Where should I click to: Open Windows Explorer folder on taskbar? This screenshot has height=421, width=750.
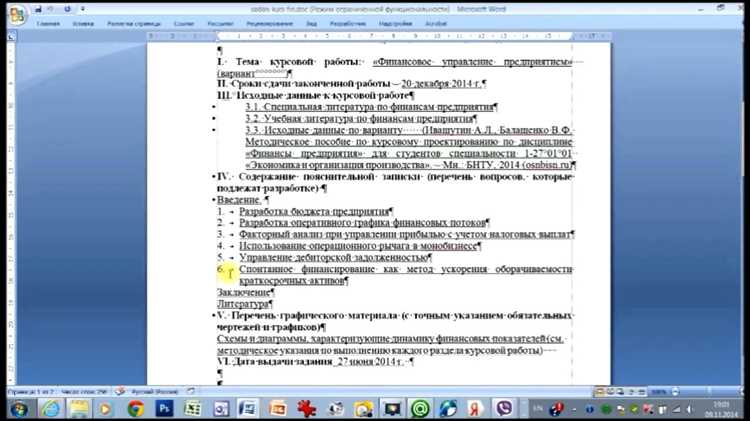point(79,409)
